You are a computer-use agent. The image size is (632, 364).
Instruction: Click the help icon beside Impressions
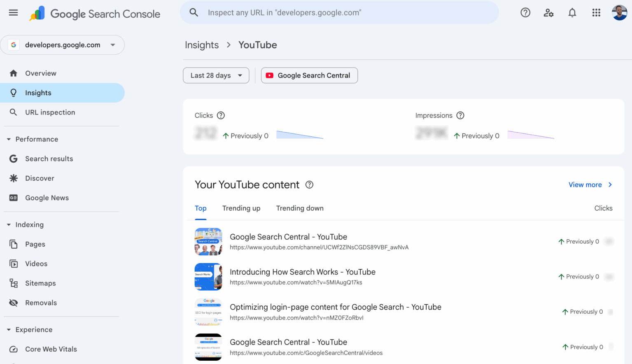(x=460, y=115)
